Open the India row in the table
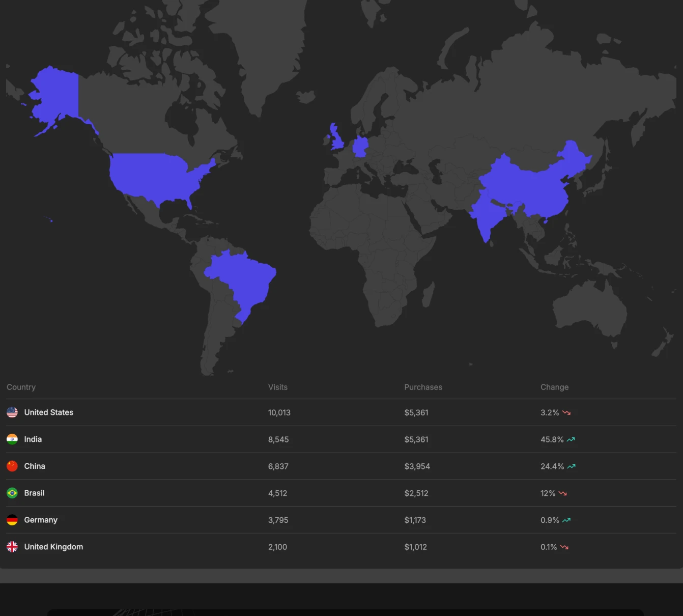683x616 pixels. tap(204, 439)
